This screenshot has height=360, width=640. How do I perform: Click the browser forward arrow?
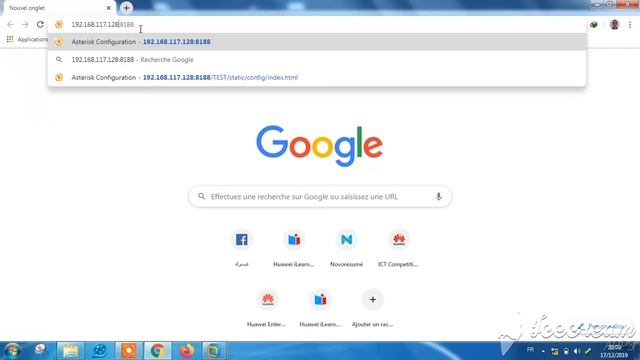point(25,24)
